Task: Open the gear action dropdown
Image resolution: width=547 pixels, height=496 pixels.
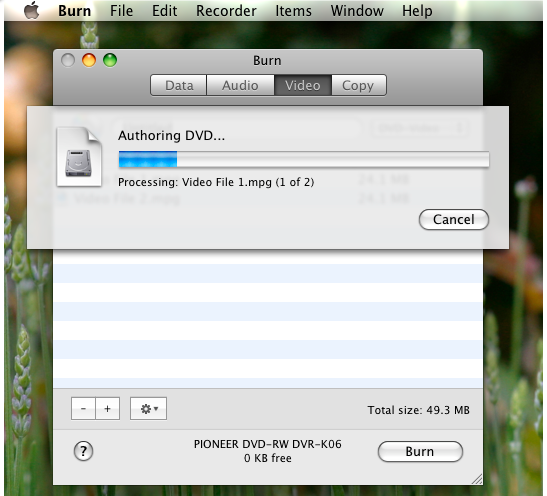Action: coord(149,408)
